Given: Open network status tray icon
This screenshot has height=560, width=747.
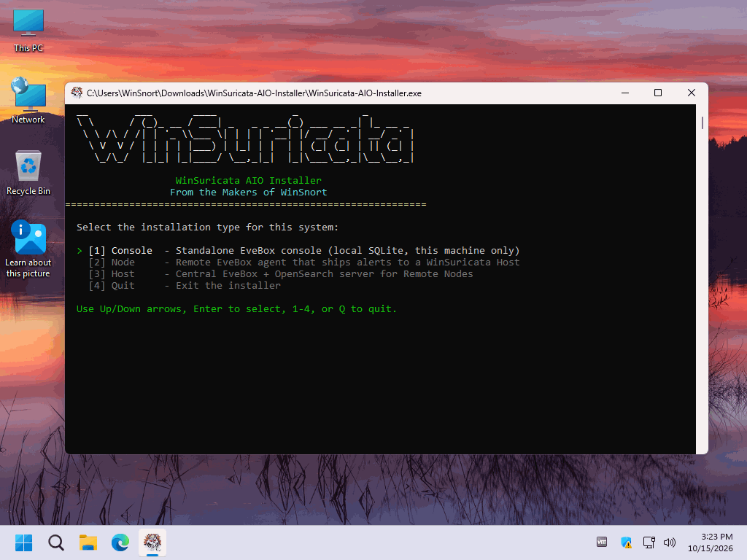Looking at the screenshot, I should [x=649, y=542].
